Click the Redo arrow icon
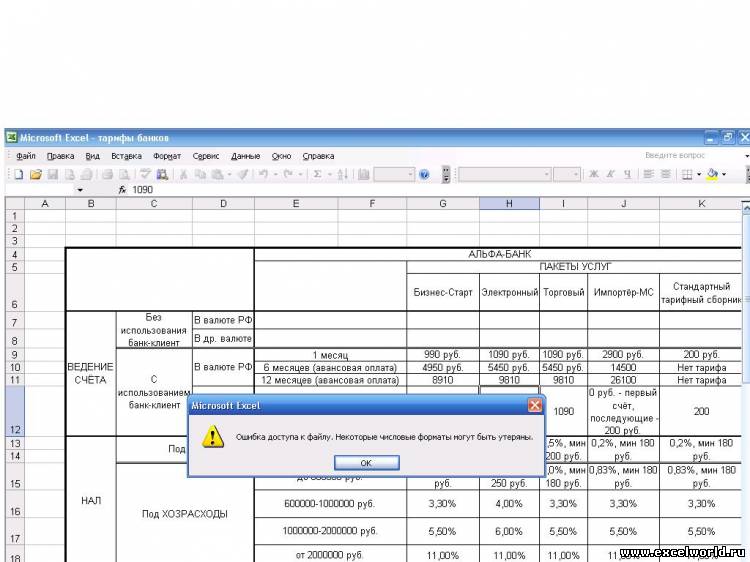Viewport: 750px width, 562px height. coord(288,174)
